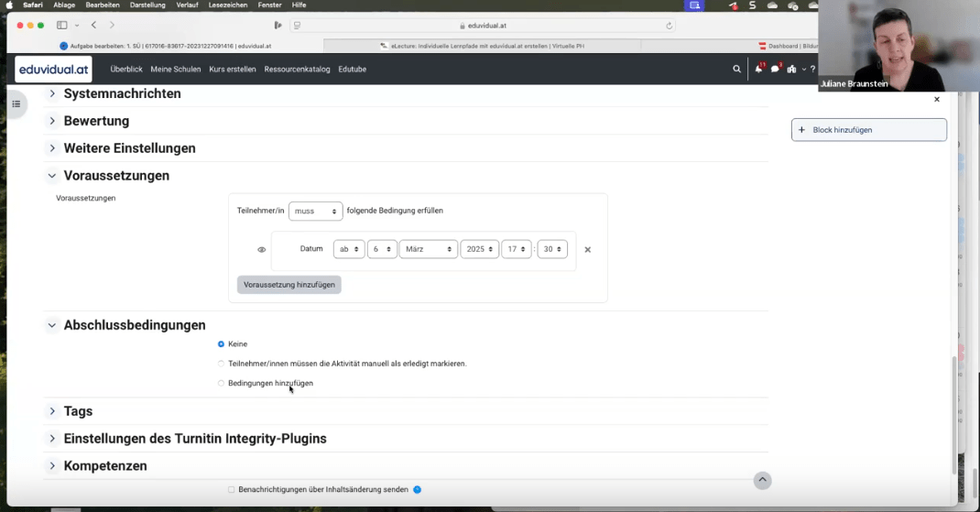Open the messages speech bubble icon
The height and width of the screenshot is (512, 980).
(x=775, y=69)
